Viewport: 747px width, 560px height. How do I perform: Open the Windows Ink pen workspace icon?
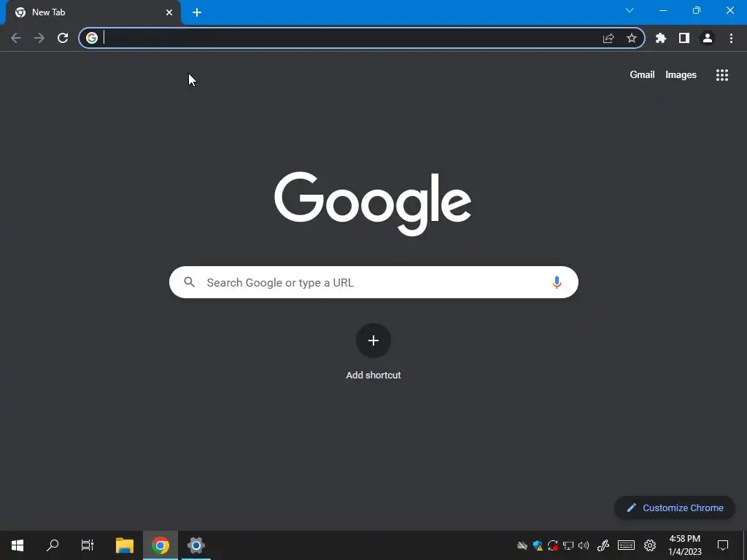(603, 545)
